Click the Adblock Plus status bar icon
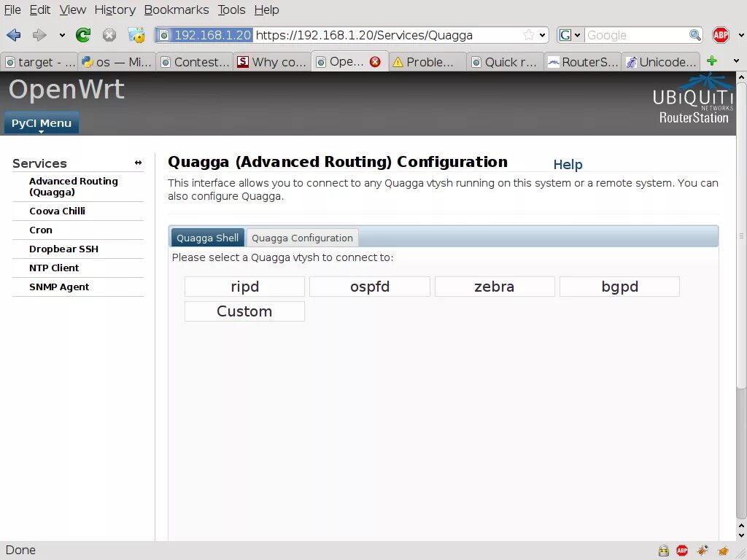This screenshot has width=747, height=560. [682, 551]
